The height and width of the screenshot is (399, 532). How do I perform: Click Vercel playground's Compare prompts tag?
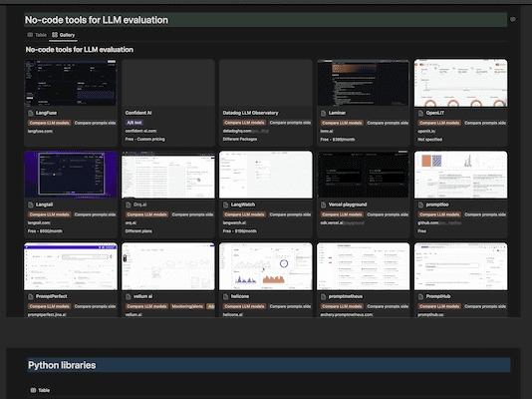point(388,214)
